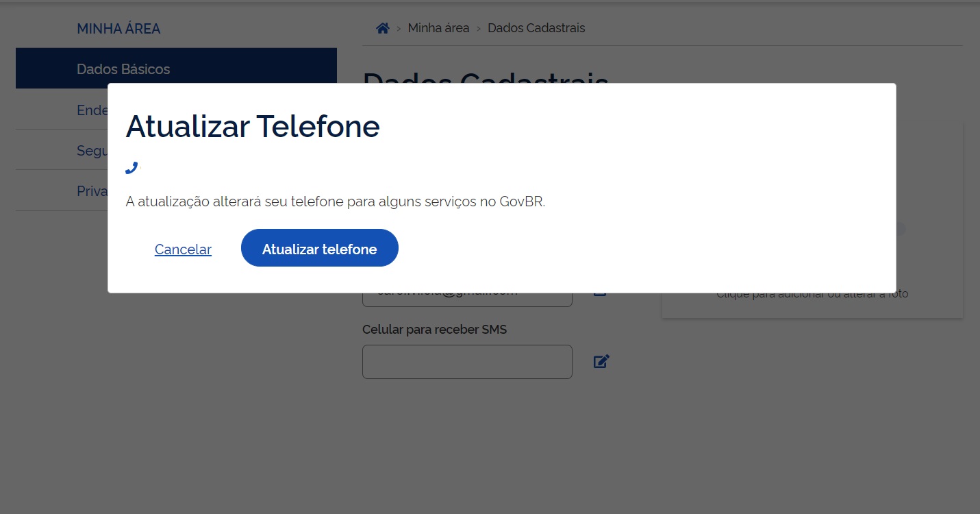Click the partially hidden edit icon beside email field

click(x=600, y=295)
